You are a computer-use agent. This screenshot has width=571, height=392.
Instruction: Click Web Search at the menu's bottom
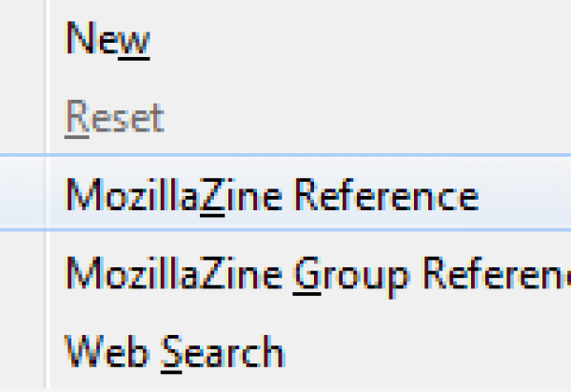pos(173,351)
